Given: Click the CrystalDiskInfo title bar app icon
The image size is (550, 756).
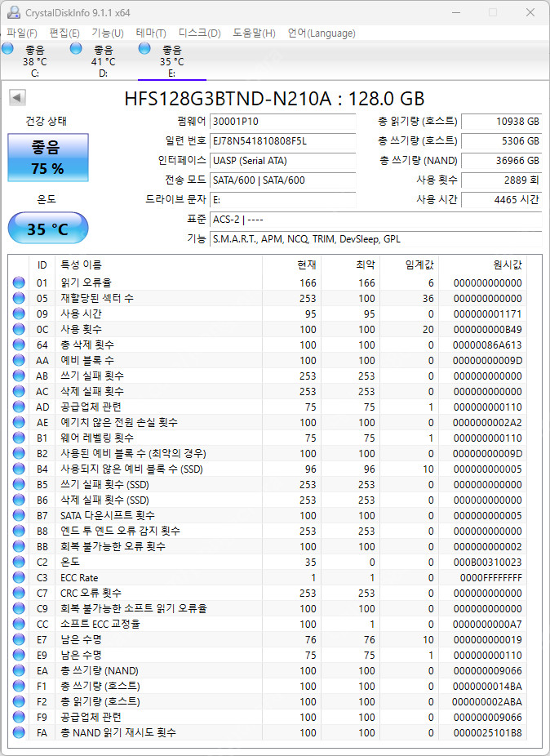Looking at the screenshot, I should tap(14, 12).
